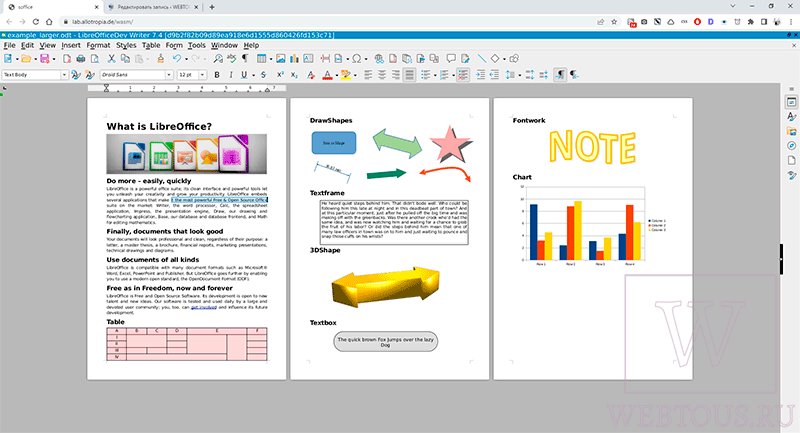Toggle Strikethrough formatting
800x433 pixels.
263,75
